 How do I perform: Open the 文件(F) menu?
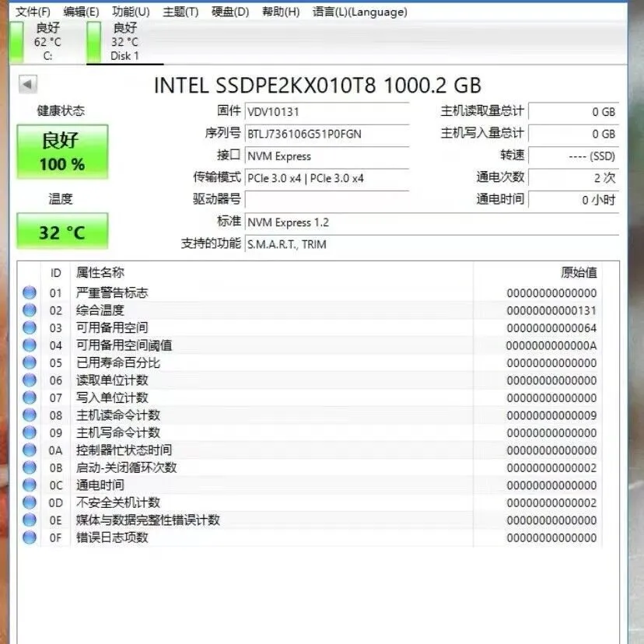(x=33, y=12)
